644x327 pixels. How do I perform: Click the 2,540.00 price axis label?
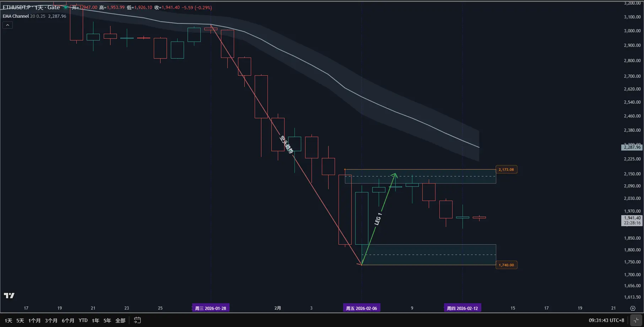pyautogui.click(x=632, y=102)
